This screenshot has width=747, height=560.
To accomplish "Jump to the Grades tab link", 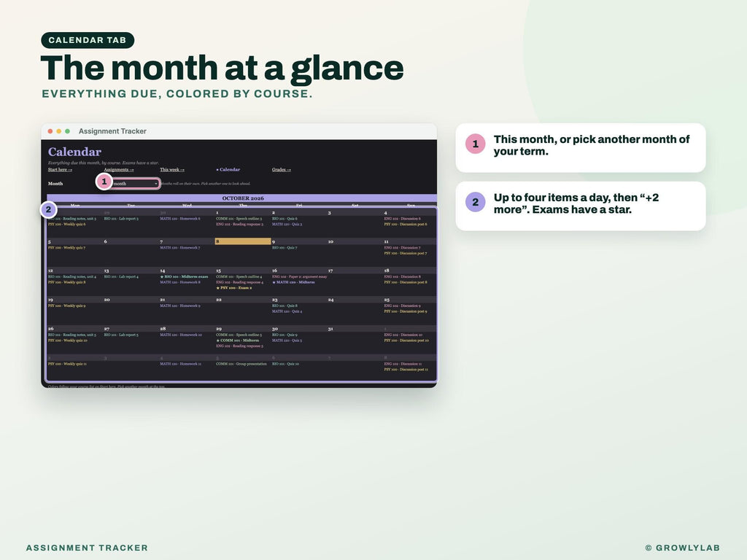I will [x=281, y=169].
